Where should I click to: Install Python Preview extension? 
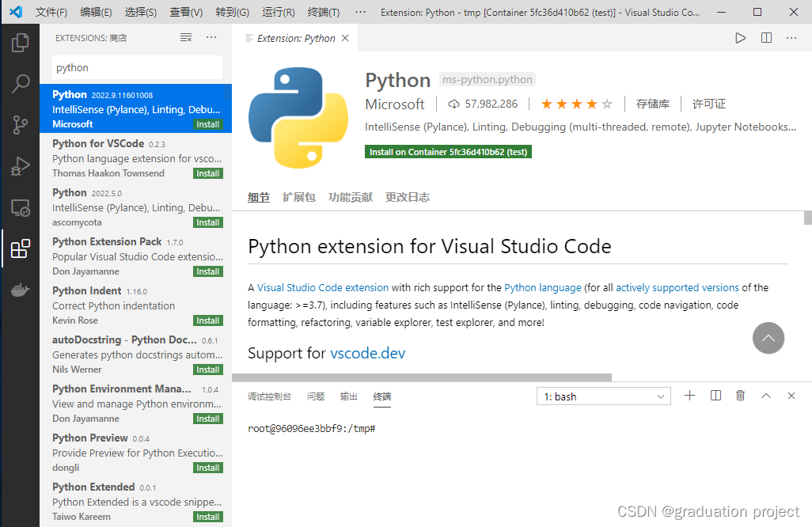(x=207, y=468)
